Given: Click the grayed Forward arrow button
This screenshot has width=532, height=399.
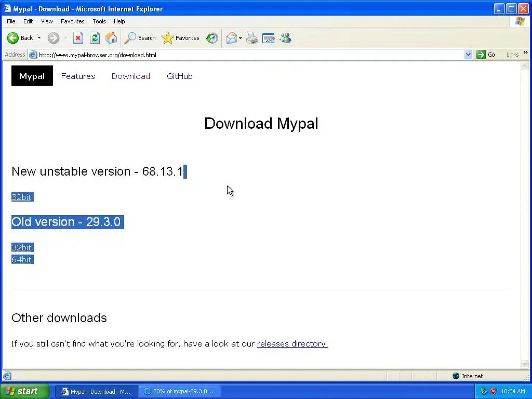Looking at the screenshot, I should pos(54,38).
